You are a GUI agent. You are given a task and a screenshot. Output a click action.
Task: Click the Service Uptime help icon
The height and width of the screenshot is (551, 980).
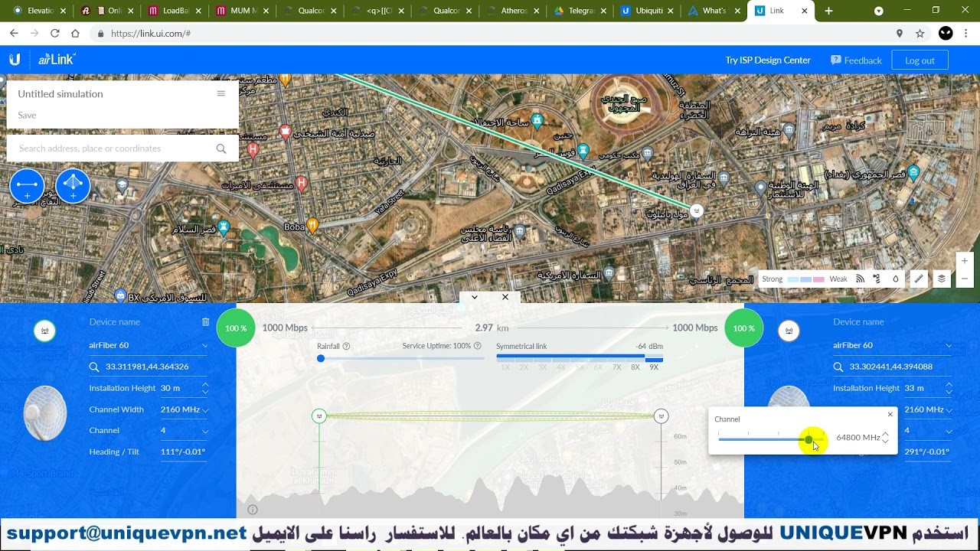pyautogui.click(x=478, y=346)
